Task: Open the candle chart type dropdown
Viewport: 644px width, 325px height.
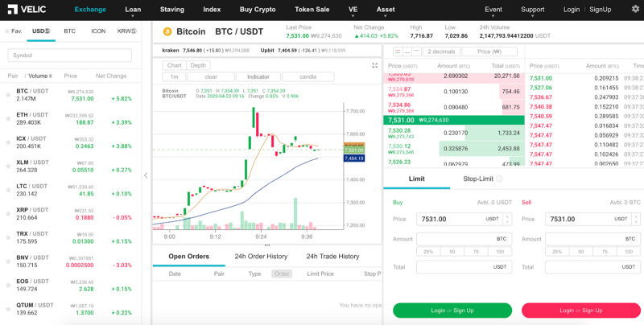Action: point(308,76)
